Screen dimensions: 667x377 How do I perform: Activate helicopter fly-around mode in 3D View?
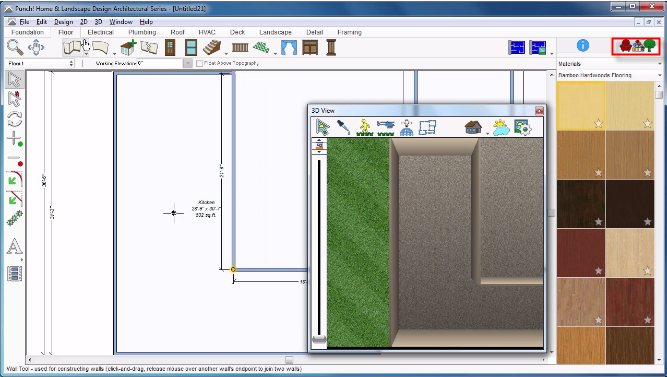[x=385, y=127]
